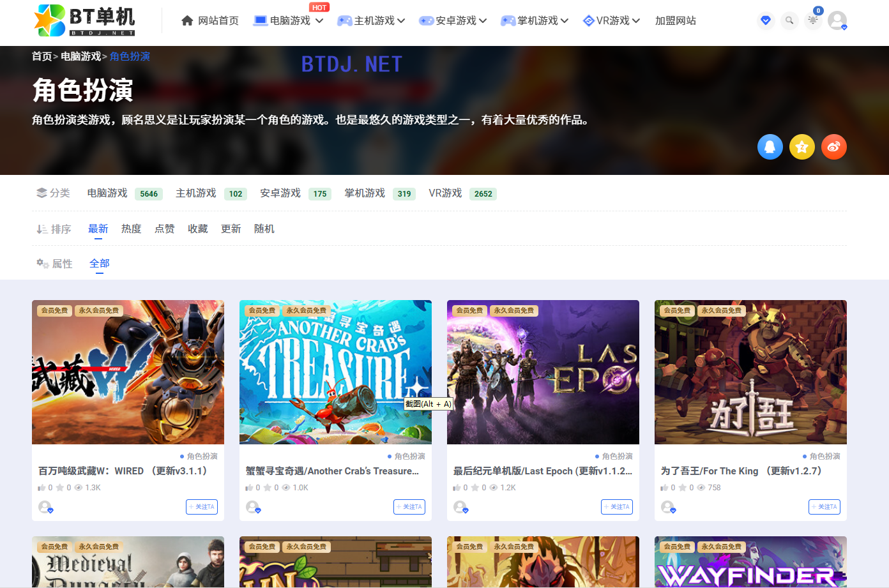889x588 pixels.
Task: Sort by 点赞
Action: 165,229
